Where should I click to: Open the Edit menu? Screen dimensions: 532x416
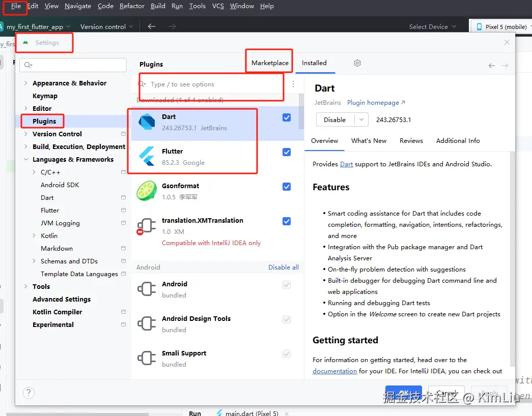click(x=33, y=6)
